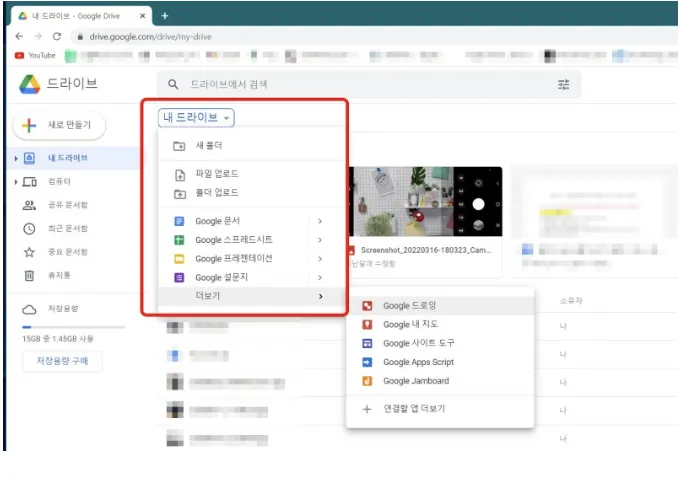Image resolution: width=679 pixels, height=479 pixels.
Task: Select Google 스프레드시트 menu entry
Action: [251, 240]
